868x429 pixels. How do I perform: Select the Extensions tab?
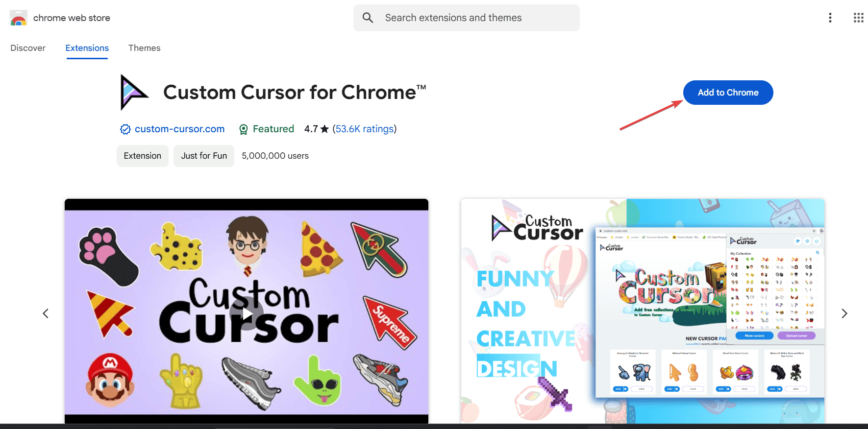(x=87, y=48)
